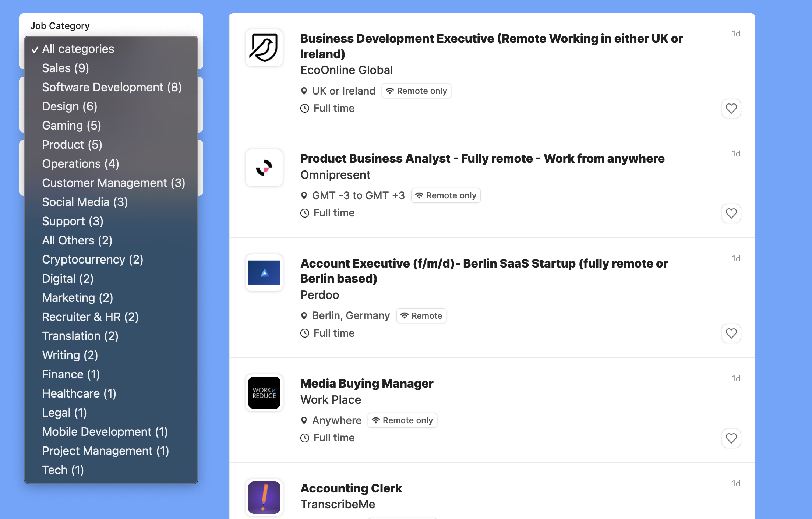812x519 pixels.
Task: Click the TranscribeMe purple exclamation logo
Action: 264,498
